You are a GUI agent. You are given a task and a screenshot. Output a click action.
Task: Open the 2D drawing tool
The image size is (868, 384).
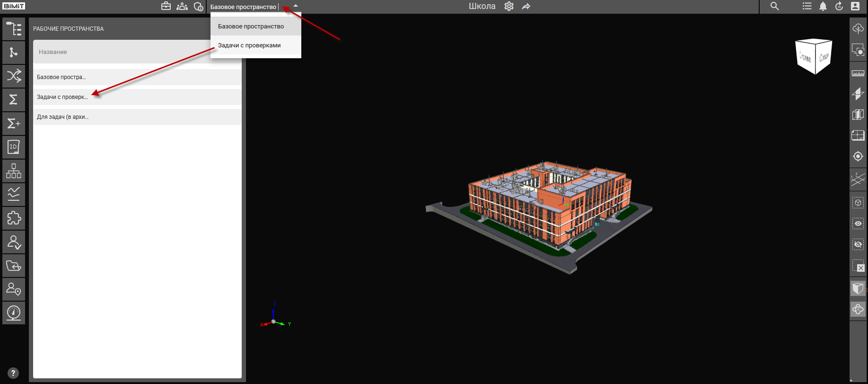click(x=14, y=147)
